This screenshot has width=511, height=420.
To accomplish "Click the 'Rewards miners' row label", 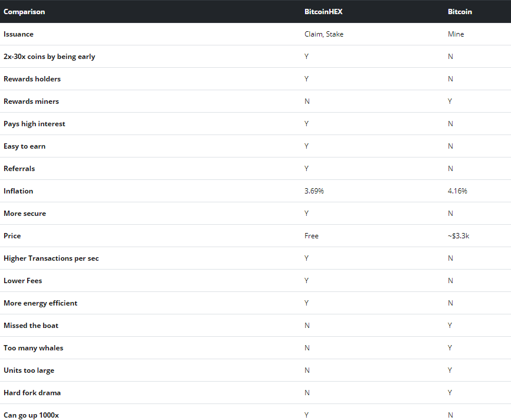I will [x=31, y=101].
